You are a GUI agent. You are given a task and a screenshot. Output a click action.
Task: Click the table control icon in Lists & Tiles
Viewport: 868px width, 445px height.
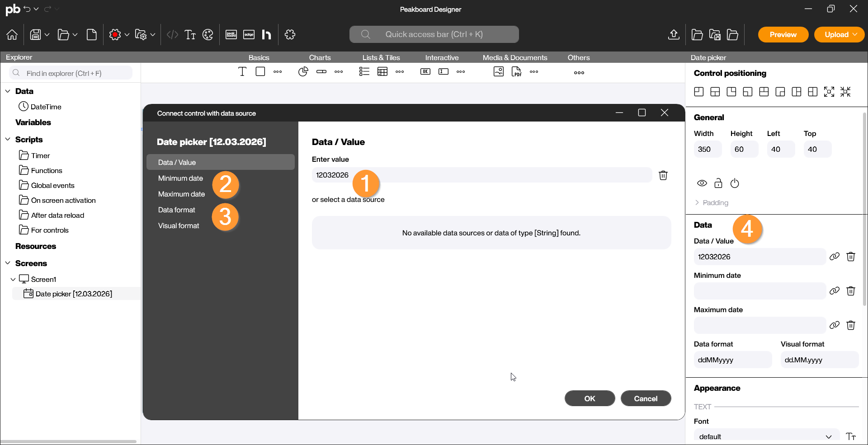click(x=382, y=72)
